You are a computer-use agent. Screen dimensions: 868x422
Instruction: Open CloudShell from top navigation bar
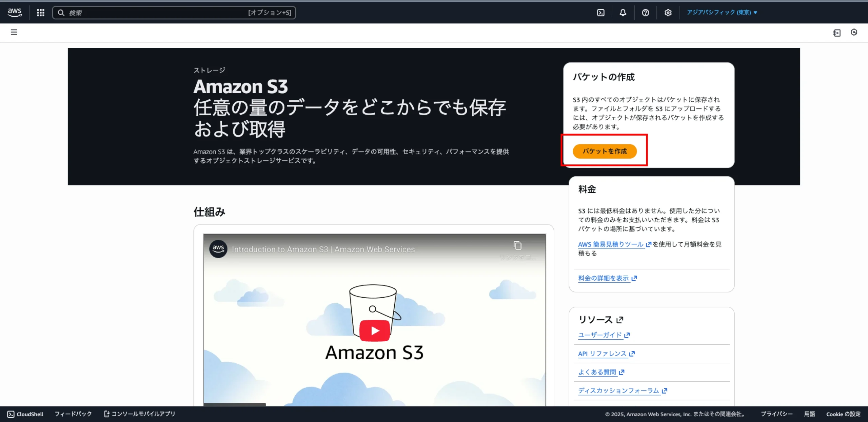point(600,13)
